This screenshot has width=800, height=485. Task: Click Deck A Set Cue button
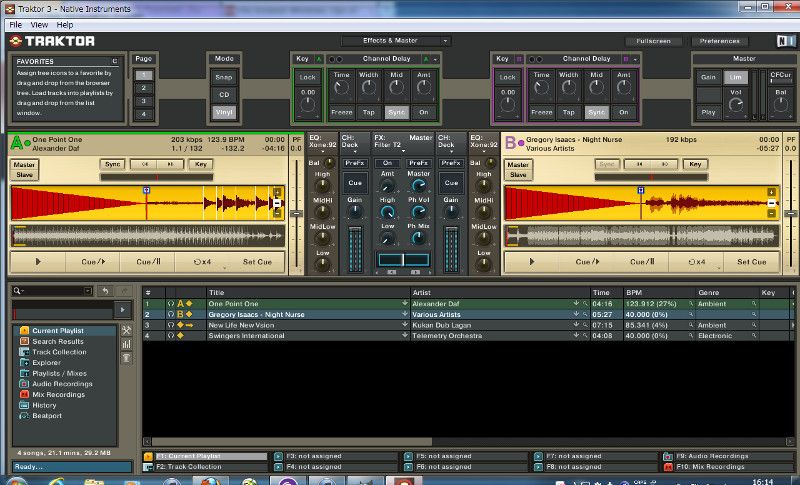(257, 262)
